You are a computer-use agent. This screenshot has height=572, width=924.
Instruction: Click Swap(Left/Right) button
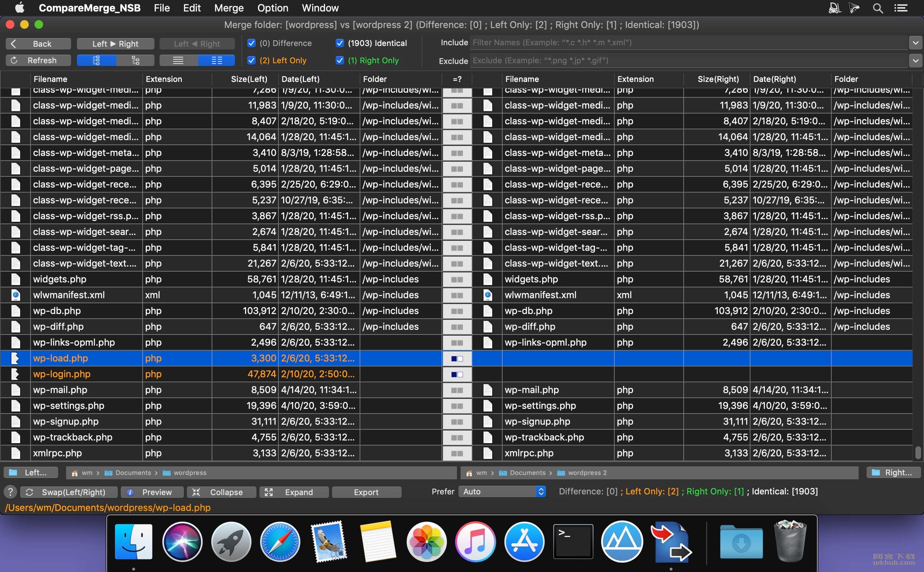pyautogui.click(x=68, y=492)
